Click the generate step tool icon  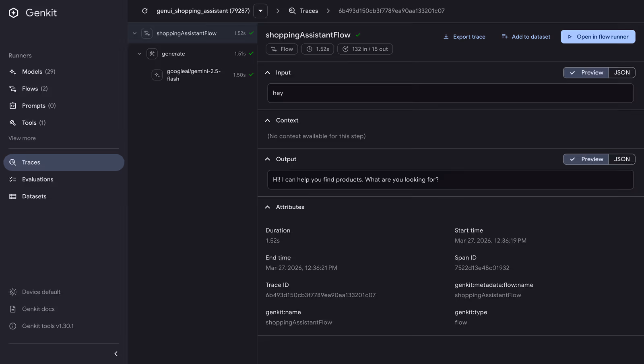152,53
